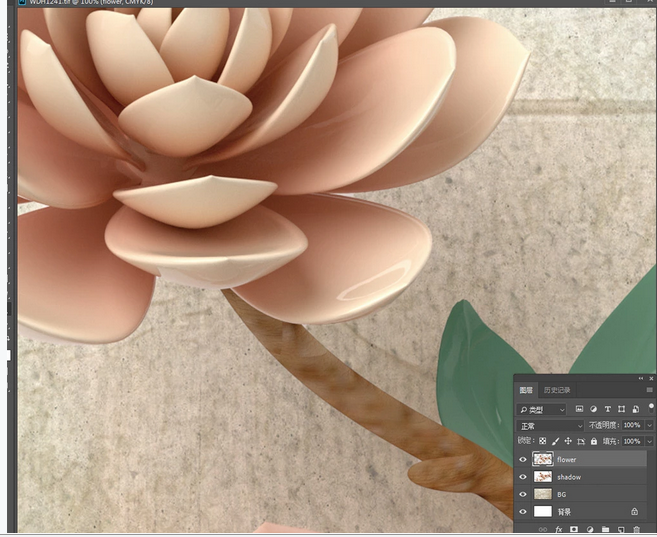Click the lock all padlock icon
Screen dimensions: 657x537
tap(594, 441)
